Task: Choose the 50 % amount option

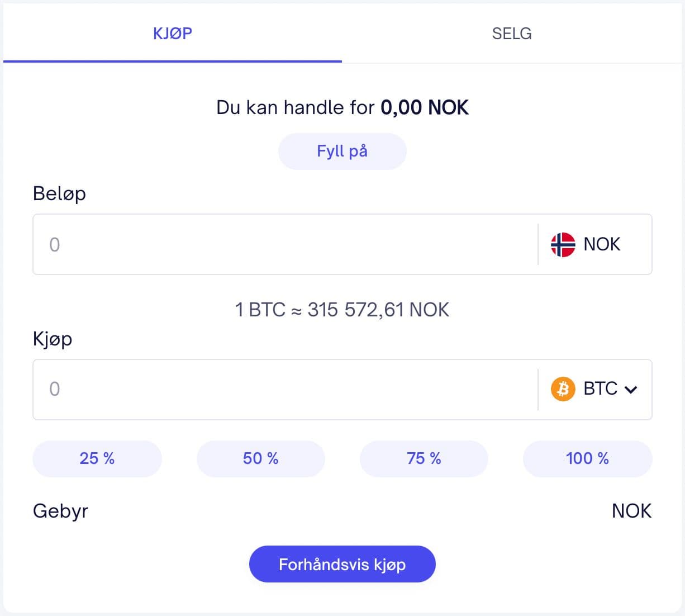Action: point(260,458)
